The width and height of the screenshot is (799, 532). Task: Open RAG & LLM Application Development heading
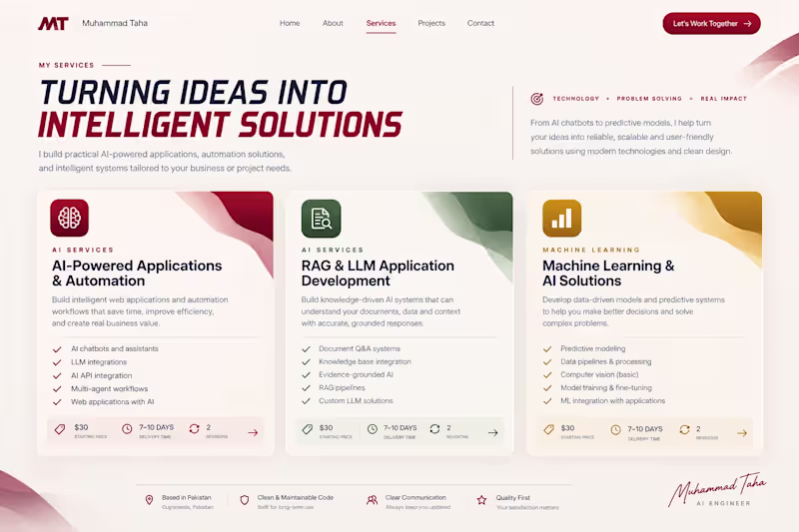click(x=378, y=272)
